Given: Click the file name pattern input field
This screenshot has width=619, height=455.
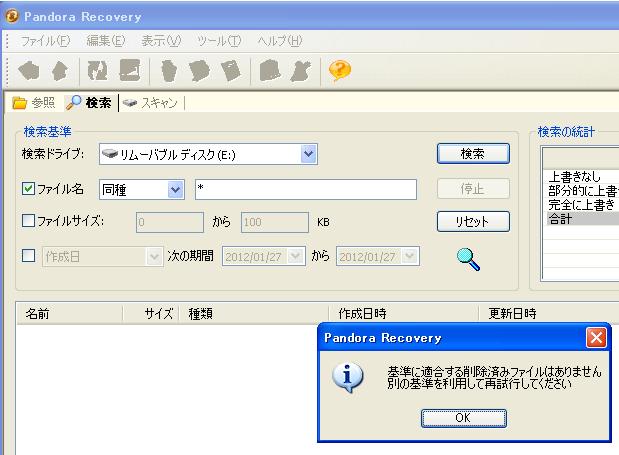Looking at the screenshot, I should coord(306,189).
